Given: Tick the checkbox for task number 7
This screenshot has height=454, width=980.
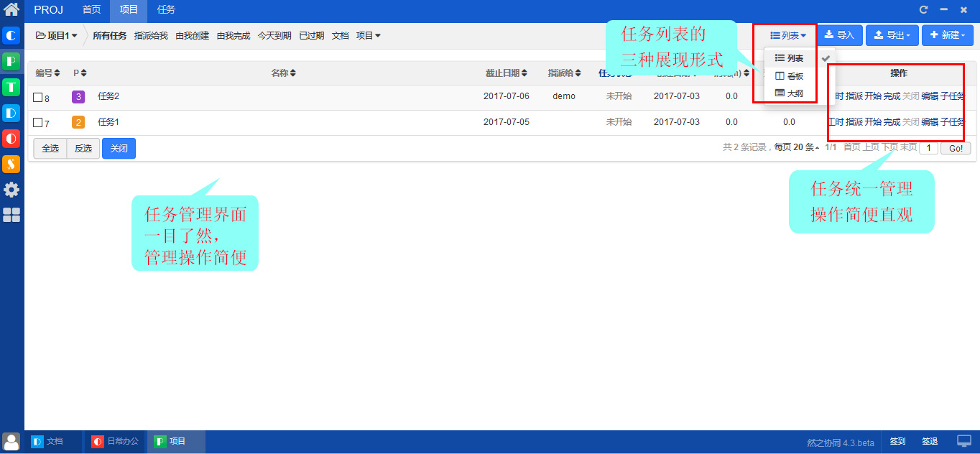Looking at the screenshot, I should click(x=38, y=123).
